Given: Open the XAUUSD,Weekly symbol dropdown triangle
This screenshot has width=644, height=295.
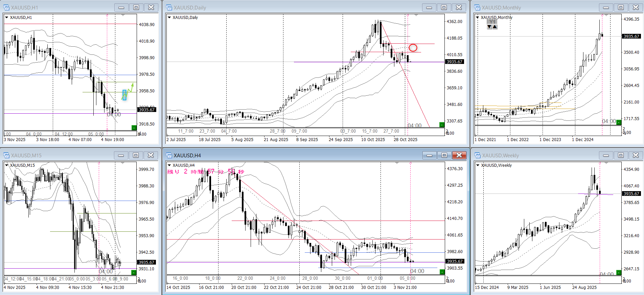Looking at the screenshot, I should [x=478, y=165].
